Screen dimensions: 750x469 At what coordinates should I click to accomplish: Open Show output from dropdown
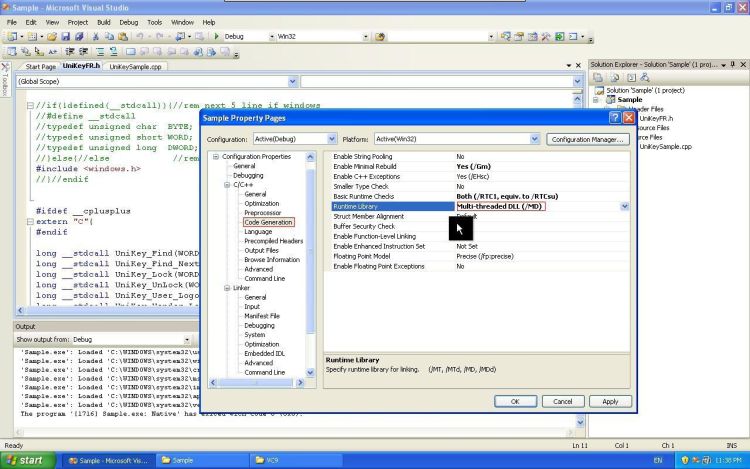[187, 339]
